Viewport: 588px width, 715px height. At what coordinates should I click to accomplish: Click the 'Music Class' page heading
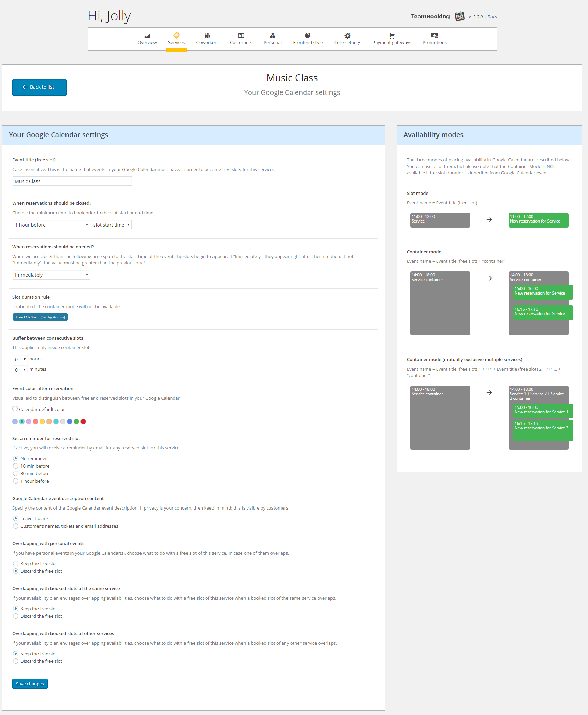292,78
